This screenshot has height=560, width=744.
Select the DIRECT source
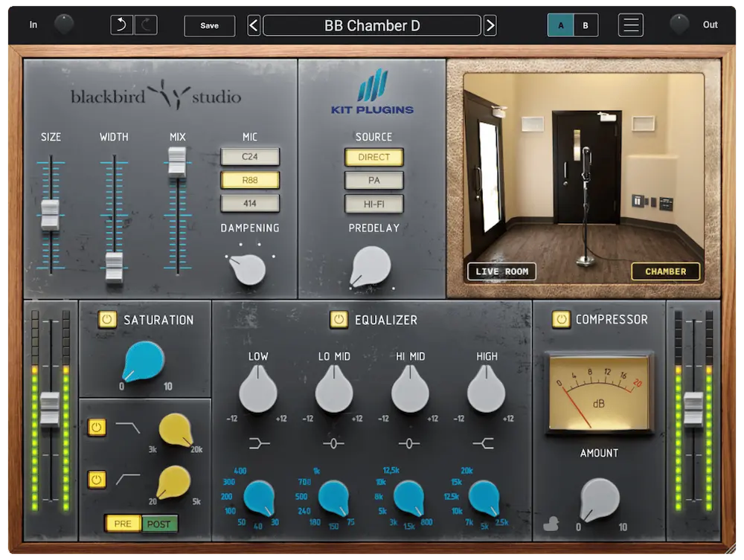coord(374,157)
